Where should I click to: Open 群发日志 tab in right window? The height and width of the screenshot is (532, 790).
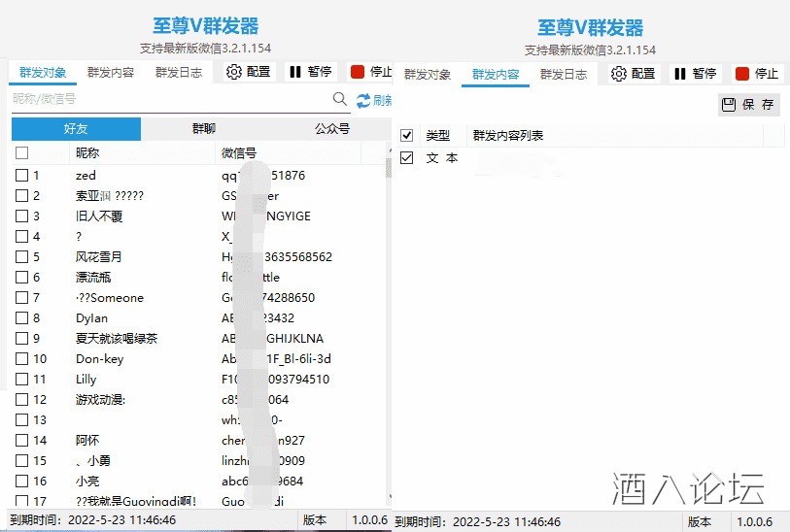tap(564, 75)
